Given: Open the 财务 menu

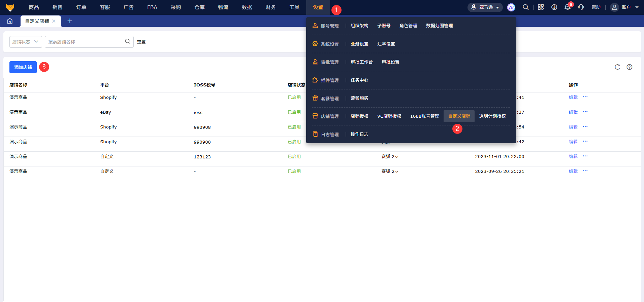Looking at the screenshot, I should [270, 7].
